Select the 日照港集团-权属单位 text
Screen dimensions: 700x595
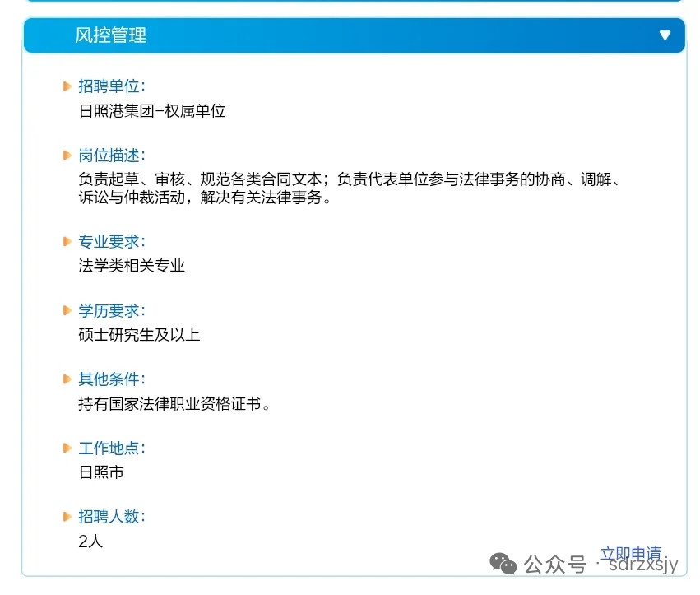pyautogui.click(x=152, y=111)
